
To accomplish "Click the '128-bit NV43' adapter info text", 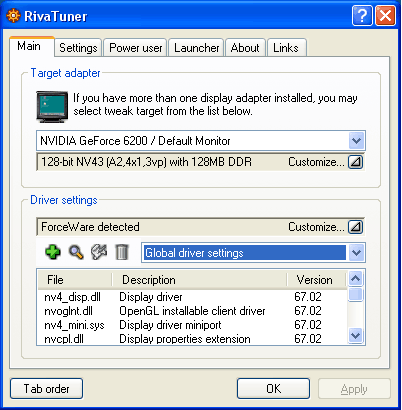I will [146, 162].
